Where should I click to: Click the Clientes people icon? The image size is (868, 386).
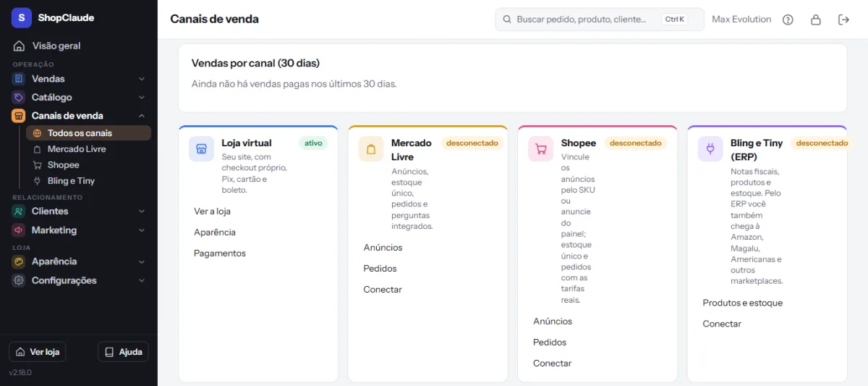tap(19, 211)
